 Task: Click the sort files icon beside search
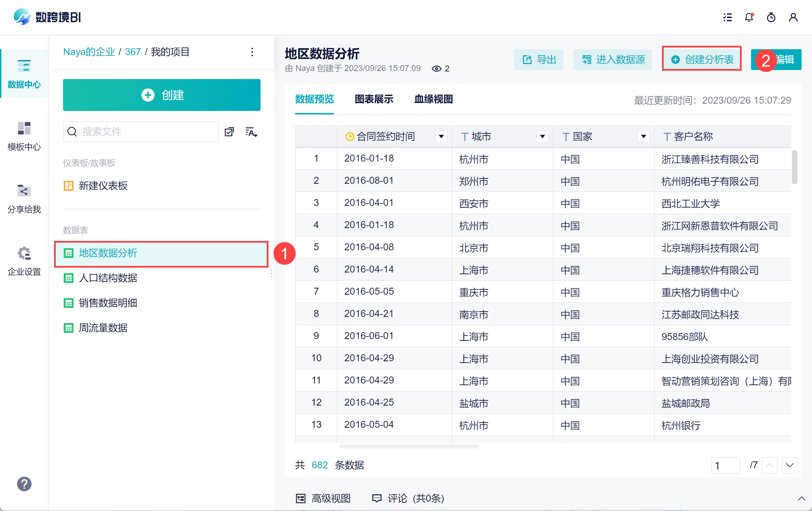(x=251, y=132)
